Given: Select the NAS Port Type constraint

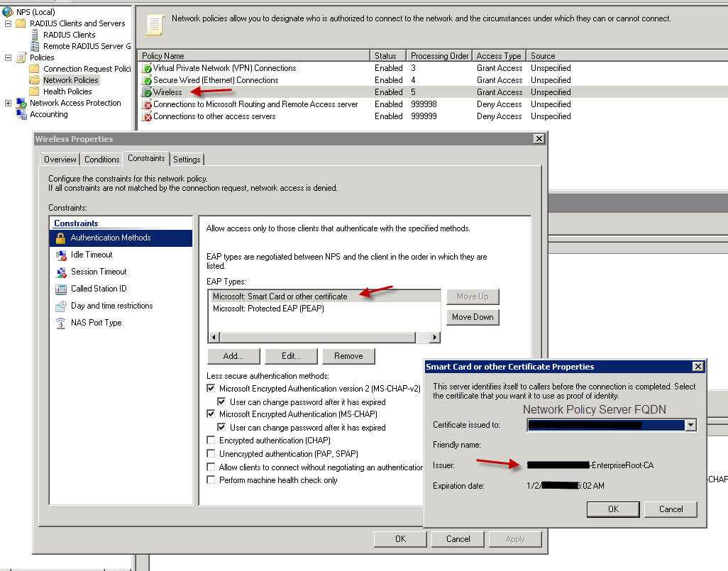Looking at the screenshot, I should tap(121, 323).
